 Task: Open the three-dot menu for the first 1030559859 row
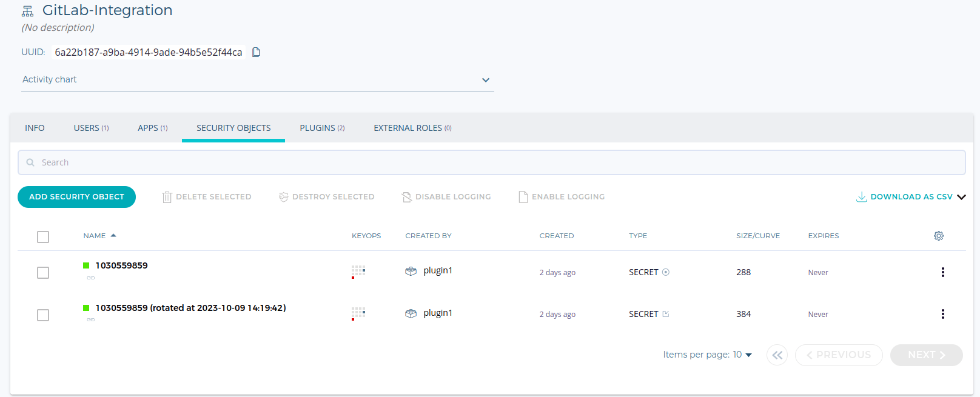click(x=942, y=272)
